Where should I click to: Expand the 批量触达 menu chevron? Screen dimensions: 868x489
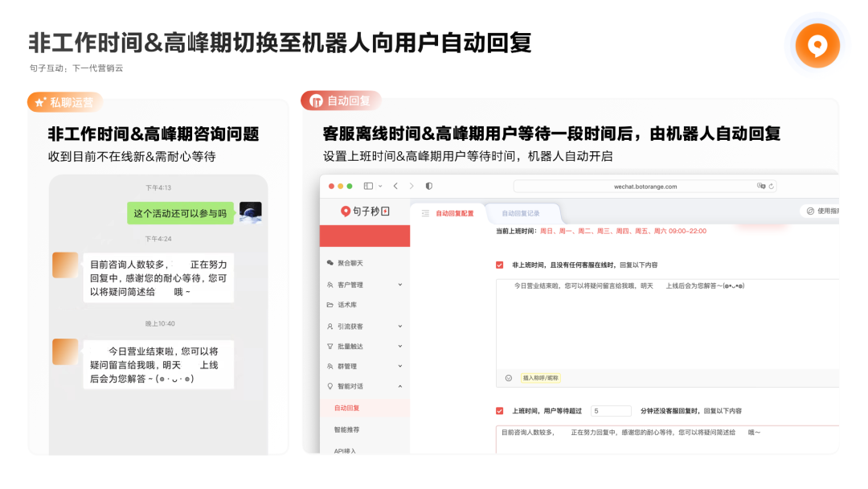400,346
